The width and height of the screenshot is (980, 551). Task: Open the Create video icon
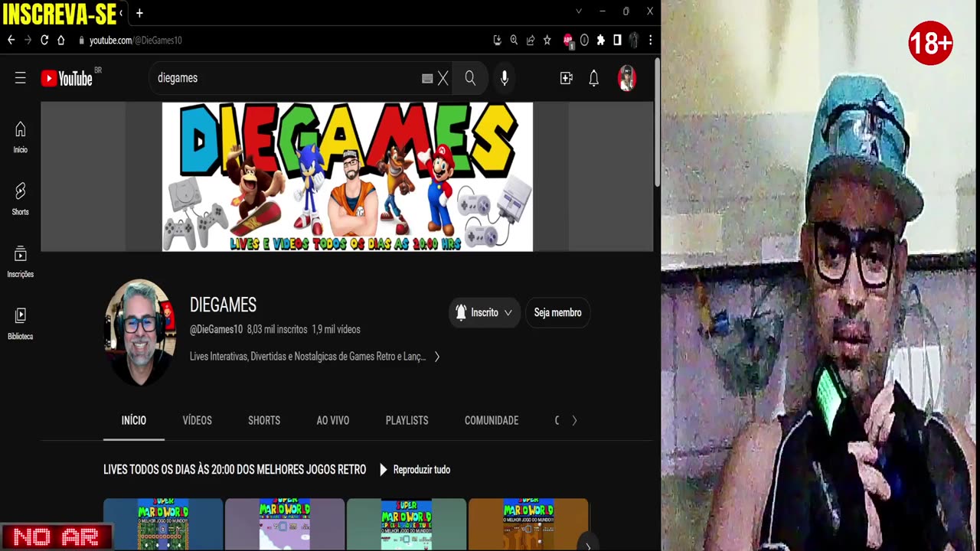567,78
